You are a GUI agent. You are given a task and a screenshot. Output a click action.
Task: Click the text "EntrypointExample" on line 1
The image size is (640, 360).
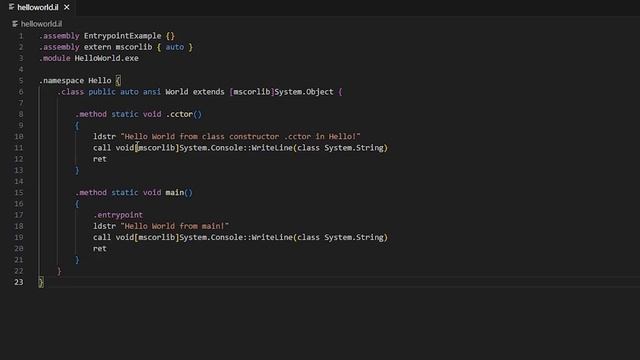pos(122,36)
